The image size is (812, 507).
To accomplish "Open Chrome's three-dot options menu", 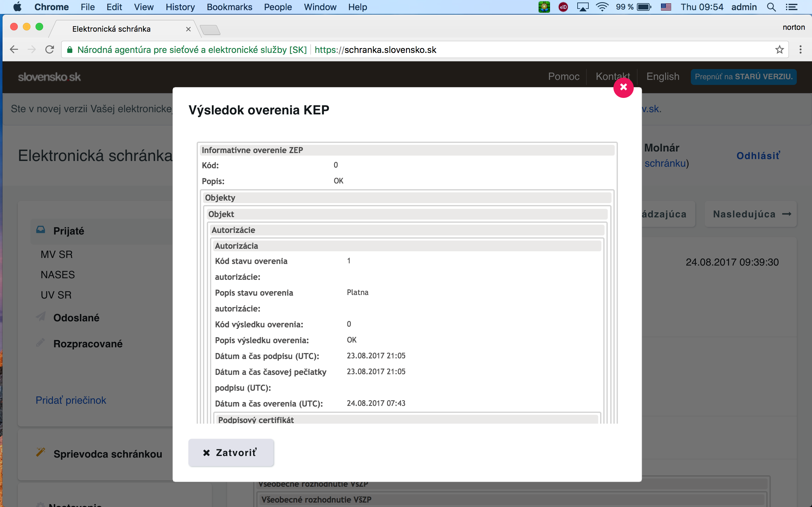I will click(x=801, y=50).
